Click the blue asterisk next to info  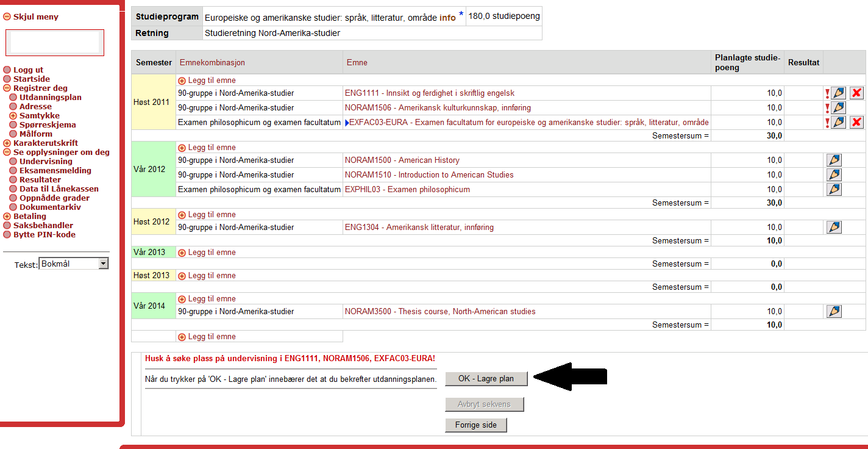(x=461, y=13)
